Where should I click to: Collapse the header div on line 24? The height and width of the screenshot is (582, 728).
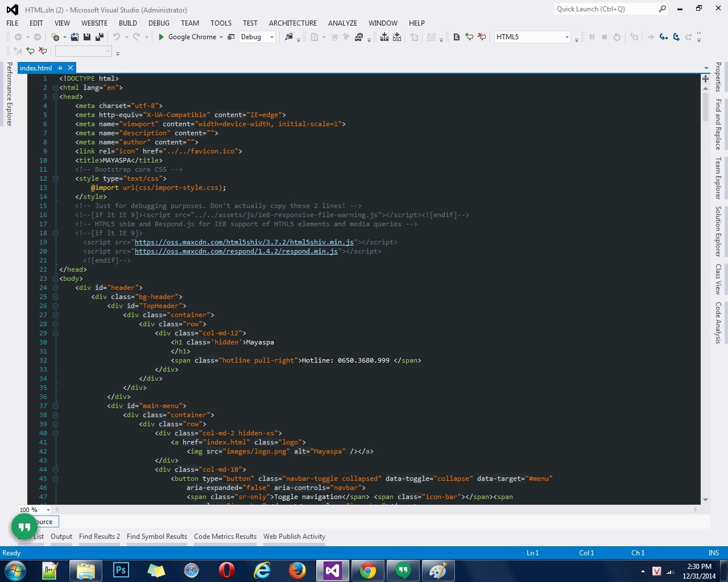coord(55,288)
